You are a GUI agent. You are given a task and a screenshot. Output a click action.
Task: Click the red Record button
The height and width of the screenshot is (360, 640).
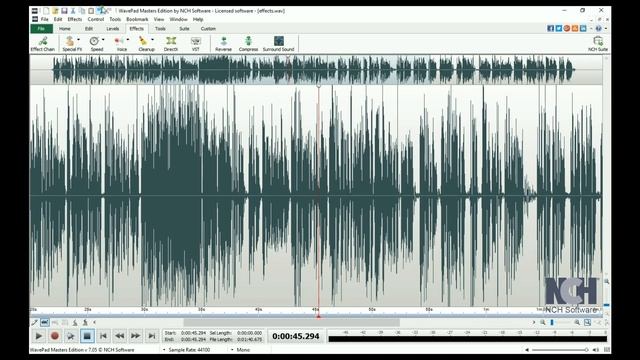55,336
